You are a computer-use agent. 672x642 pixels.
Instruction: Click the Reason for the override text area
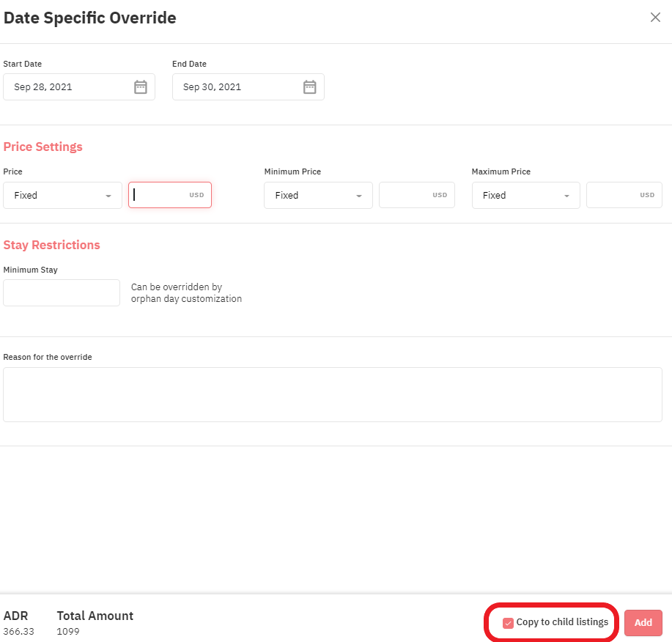333,394
